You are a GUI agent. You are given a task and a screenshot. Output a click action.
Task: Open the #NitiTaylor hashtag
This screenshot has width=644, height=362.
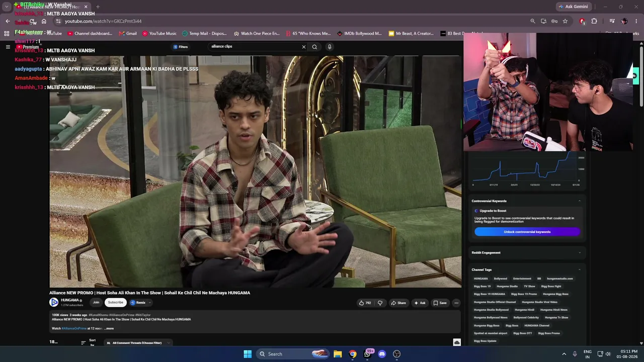(143, 315)
